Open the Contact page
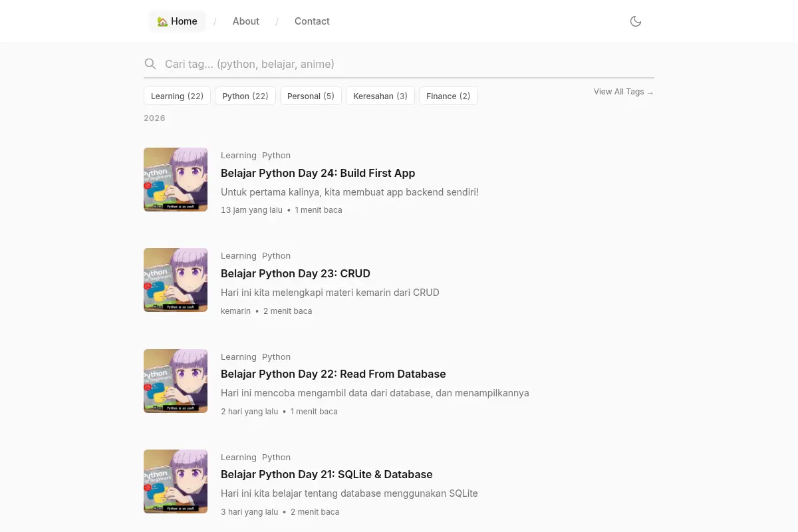The image size is (798, 532). coord(312,21)
